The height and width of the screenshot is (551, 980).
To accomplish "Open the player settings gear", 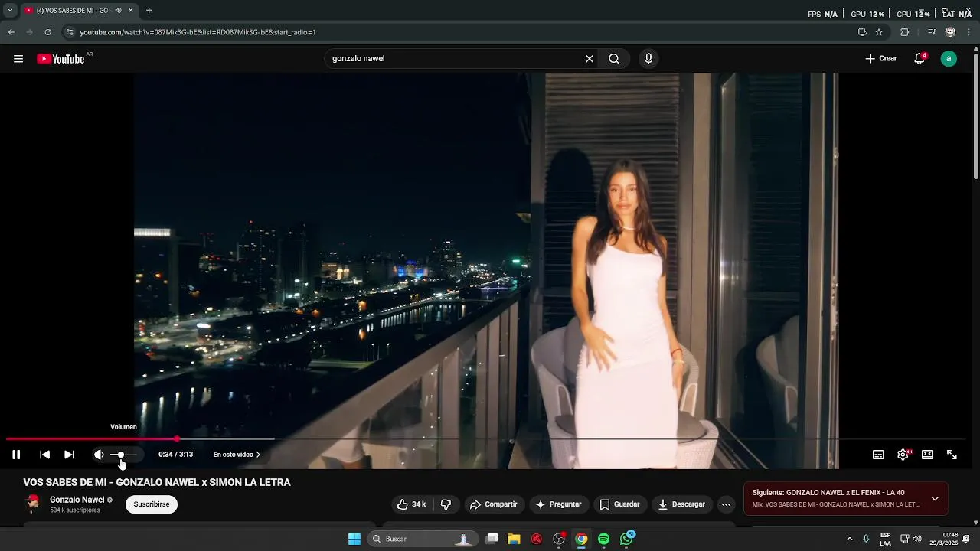I will point(903,455).
